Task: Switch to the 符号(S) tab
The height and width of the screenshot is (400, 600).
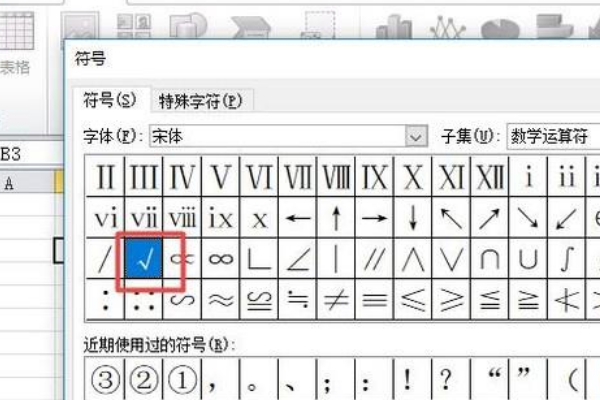Action: [x=110, y=100]
